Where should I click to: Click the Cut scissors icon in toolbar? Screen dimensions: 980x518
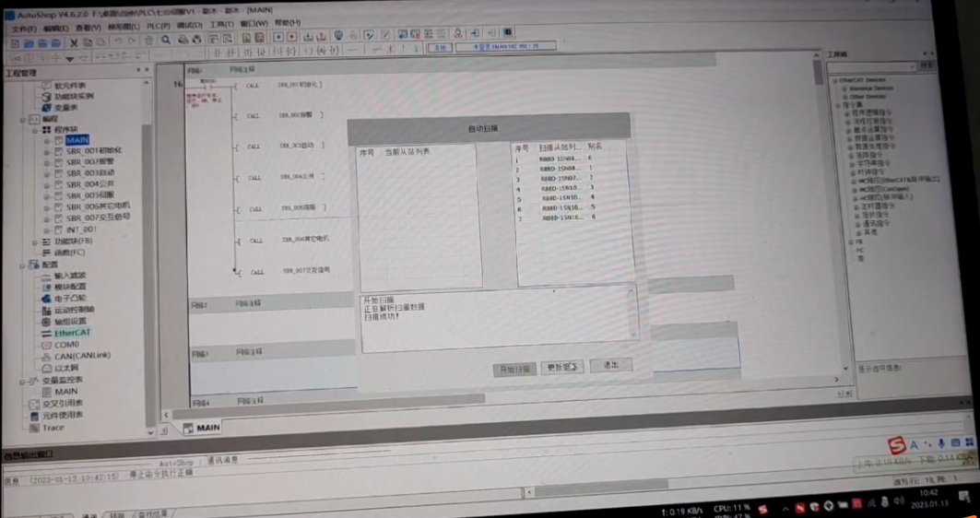74,42
